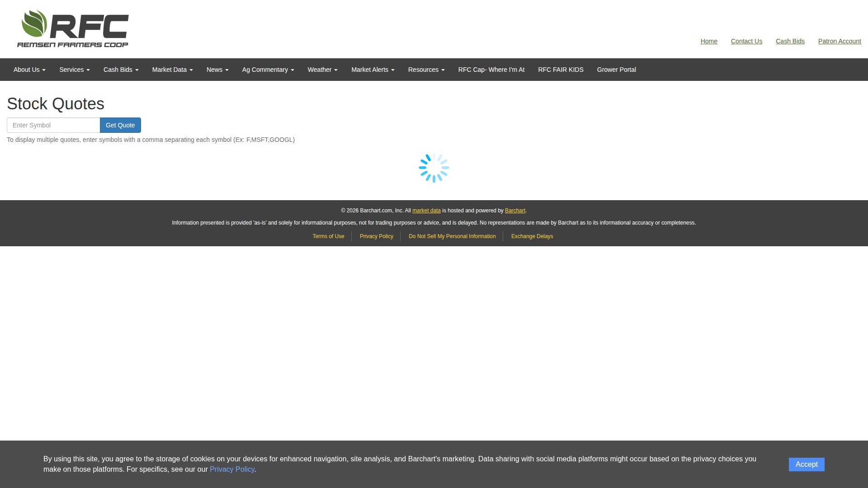Open the Grower Portal menu item
868x488 pixels.
click(x=616, y=70)
